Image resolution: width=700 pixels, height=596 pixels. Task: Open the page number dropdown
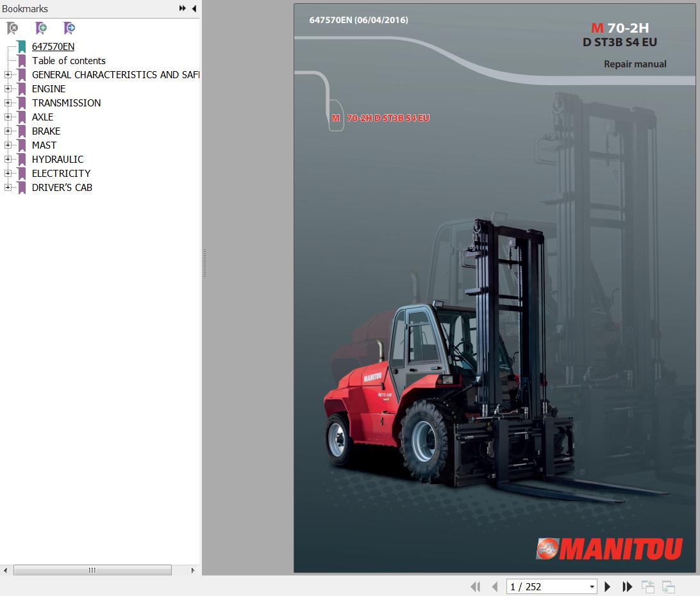[592, 586]
